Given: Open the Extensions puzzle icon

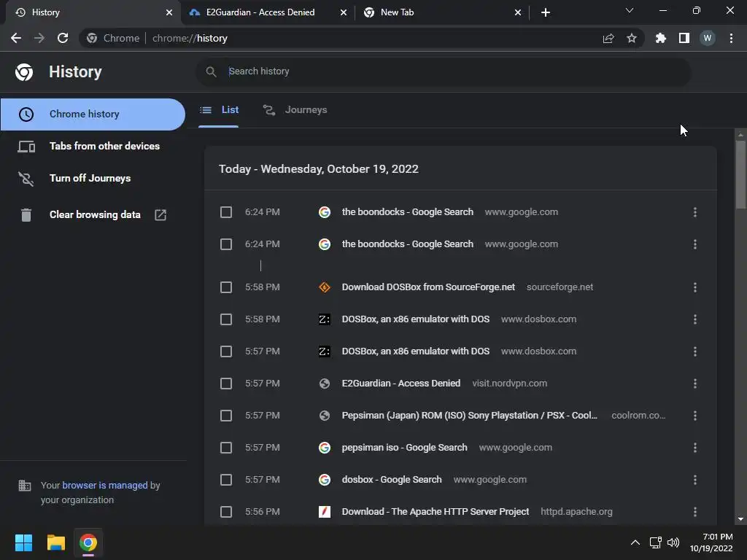Looking at the screenshot, I should [661, 38].
